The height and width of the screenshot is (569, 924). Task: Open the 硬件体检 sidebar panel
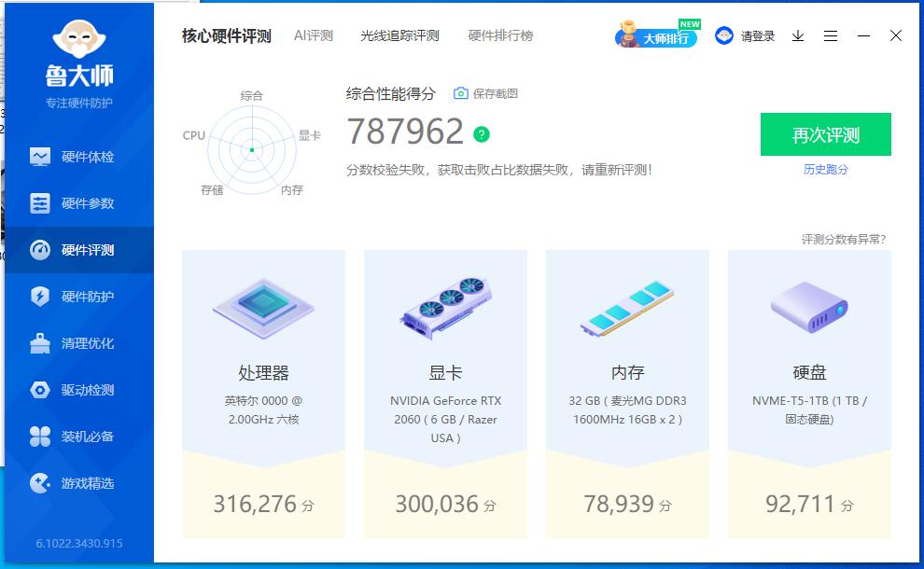81,156
